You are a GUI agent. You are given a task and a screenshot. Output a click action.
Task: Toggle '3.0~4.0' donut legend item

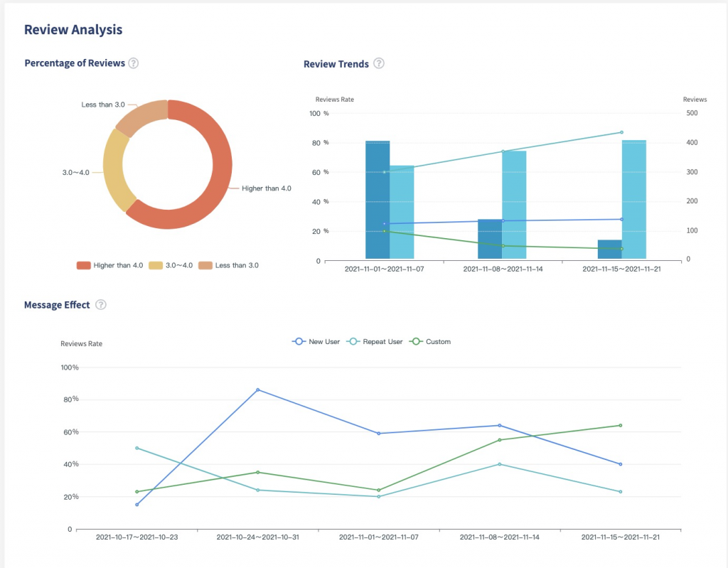(x=171, y=265)
